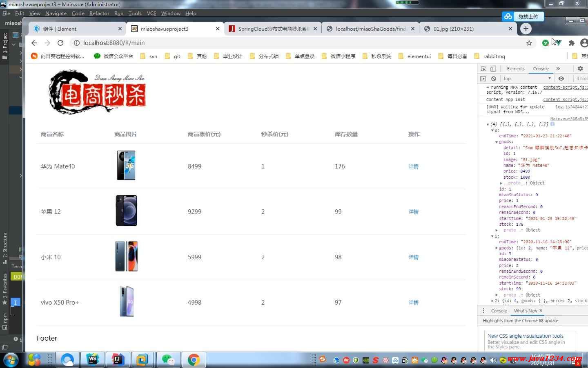
Task: Open the WebStorm Refactor menu
Action: (x=99, y=13)
